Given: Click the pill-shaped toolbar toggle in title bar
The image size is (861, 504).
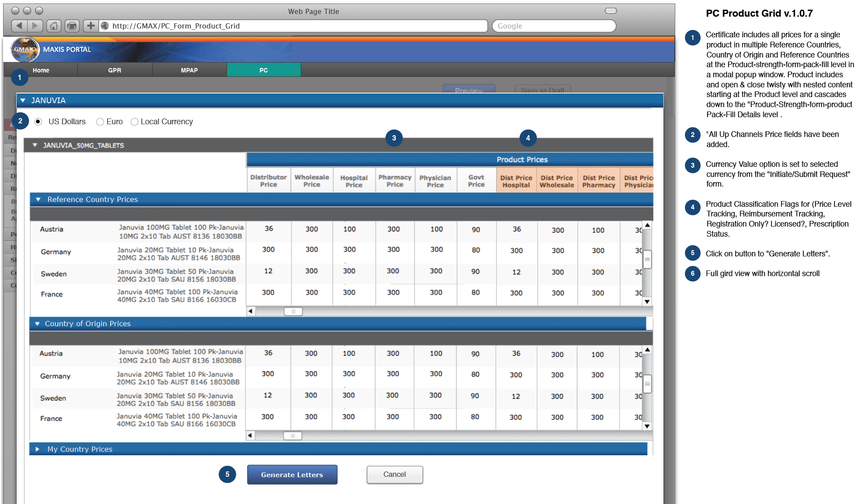Looking at the screenshot, I should (611, 11).
